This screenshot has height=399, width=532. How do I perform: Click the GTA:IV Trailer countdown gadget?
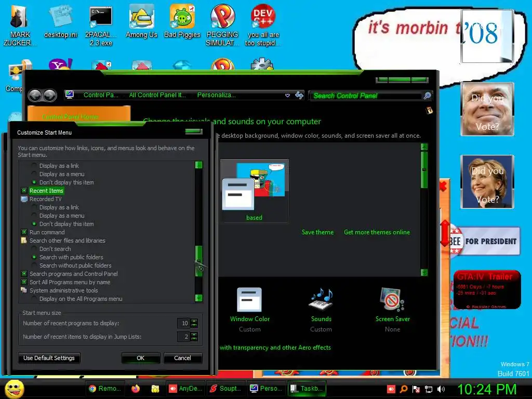pos(487,290)
